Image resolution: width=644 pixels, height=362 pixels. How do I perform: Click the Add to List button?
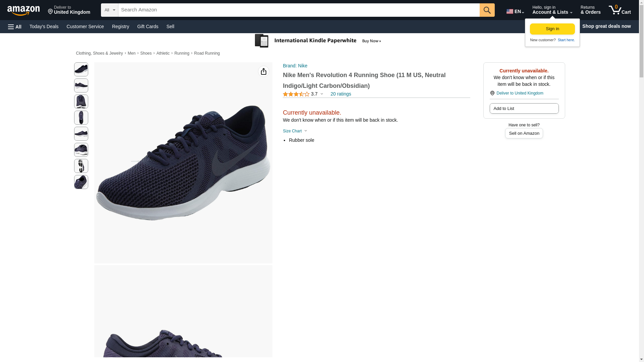click(x=524, y=109)
